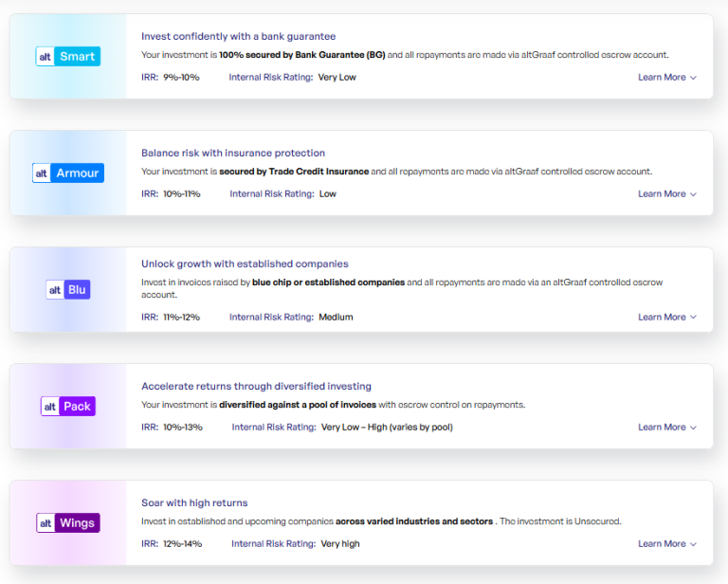Viewport: 728px width, 584px height.
Task: Click 'across varied industries and sectors' text
Action: pos(414,520)
